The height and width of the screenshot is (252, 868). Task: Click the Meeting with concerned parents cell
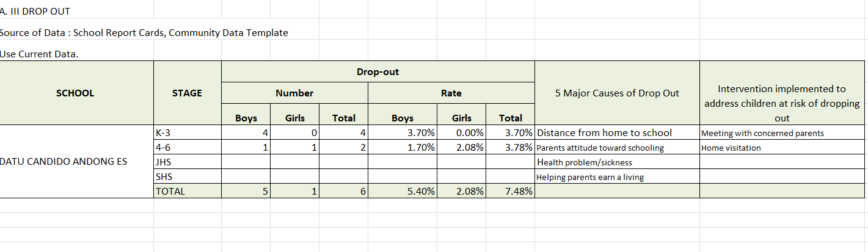pos(782,133)
